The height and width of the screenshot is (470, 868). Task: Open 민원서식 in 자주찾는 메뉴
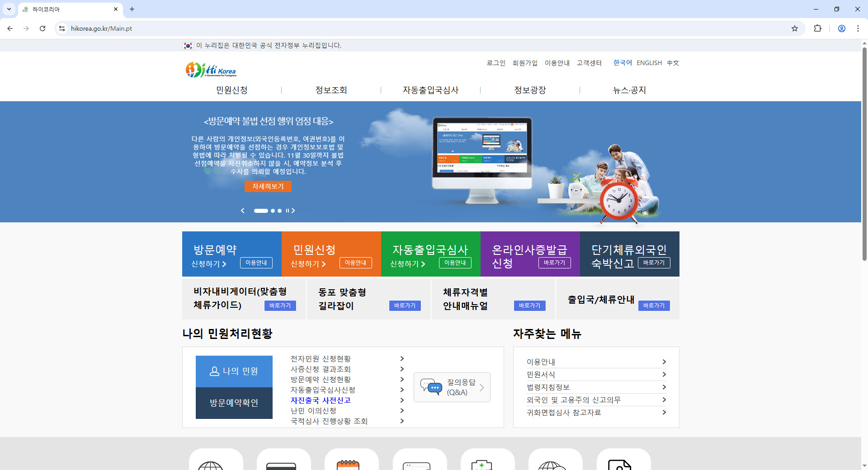coord(596,375)
